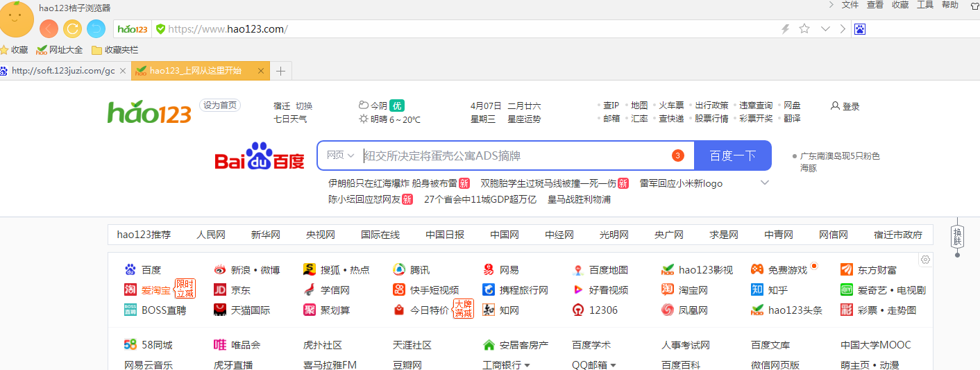The width and height of the screenshot is (980, 370).
Task: Open the 工具 menu
Action: coord(924,5)
